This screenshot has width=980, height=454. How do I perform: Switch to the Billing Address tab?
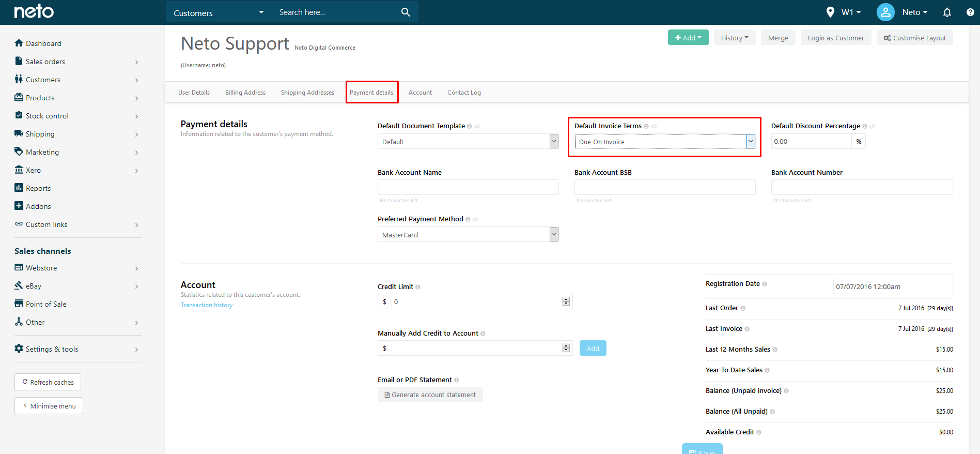click(x=245, y=93)
